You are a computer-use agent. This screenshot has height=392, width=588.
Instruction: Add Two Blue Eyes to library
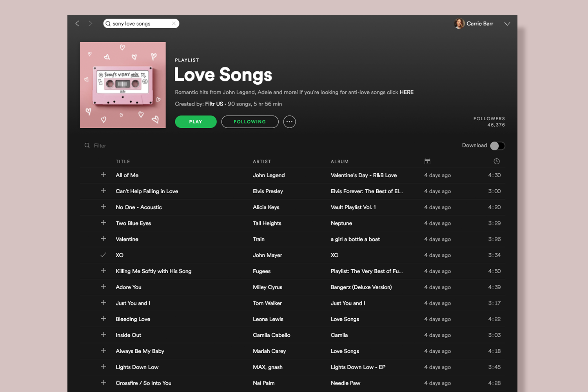point(103,223)
